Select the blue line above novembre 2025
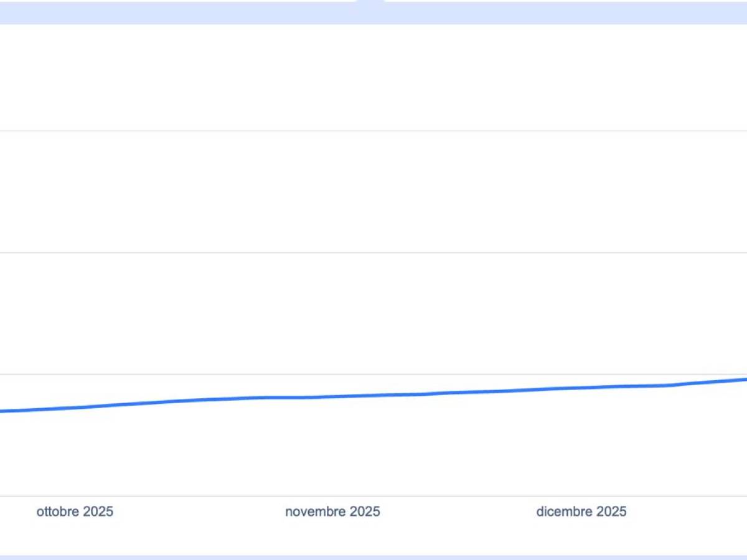Screen dimensions: 747x560 coord(332,396)
